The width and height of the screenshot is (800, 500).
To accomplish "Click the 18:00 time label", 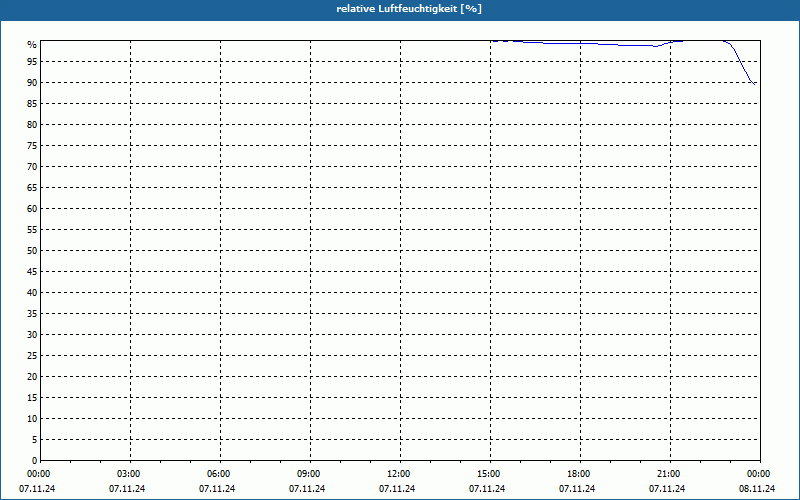I will (x=579, y=474).
